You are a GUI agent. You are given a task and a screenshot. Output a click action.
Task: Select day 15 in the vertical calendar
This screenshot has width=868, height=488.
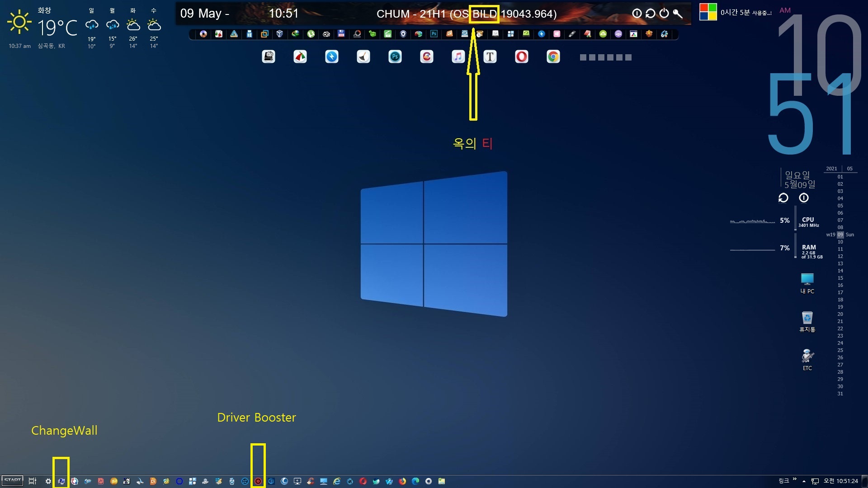coord(840,278)
